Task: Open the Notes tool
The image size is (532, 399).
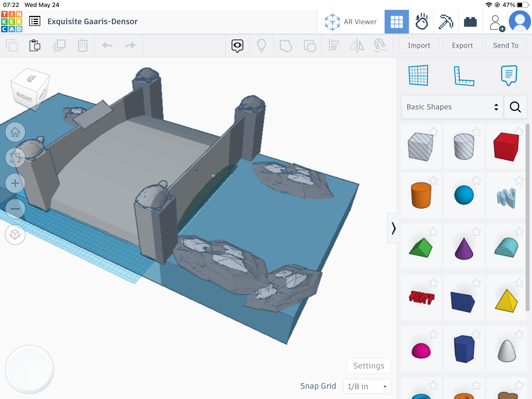Action: click(x=509, y=75)
